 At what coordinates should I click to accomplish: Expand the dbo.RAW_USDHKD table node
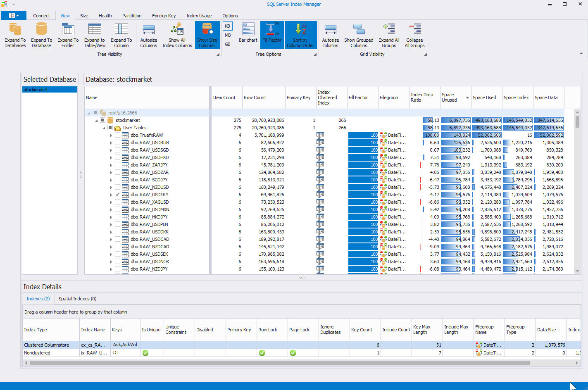tap(111, 157)
